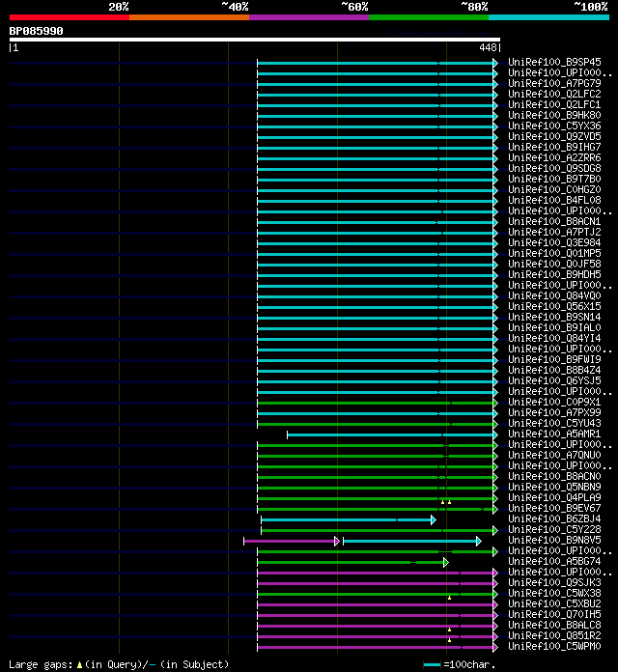Viewport: 618px width, 672px height.
Task: Select the UniRef100_C5XBU2 label
Action: pos(554,603)
